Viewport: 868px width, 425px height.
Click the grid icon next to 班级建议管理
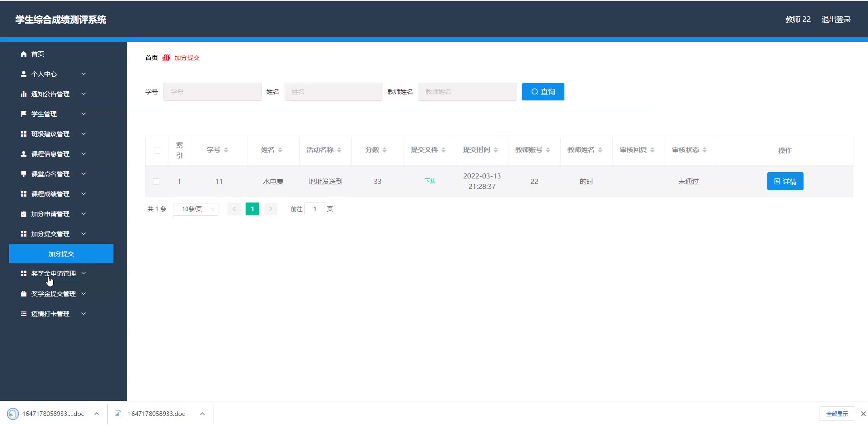[24, 134]
